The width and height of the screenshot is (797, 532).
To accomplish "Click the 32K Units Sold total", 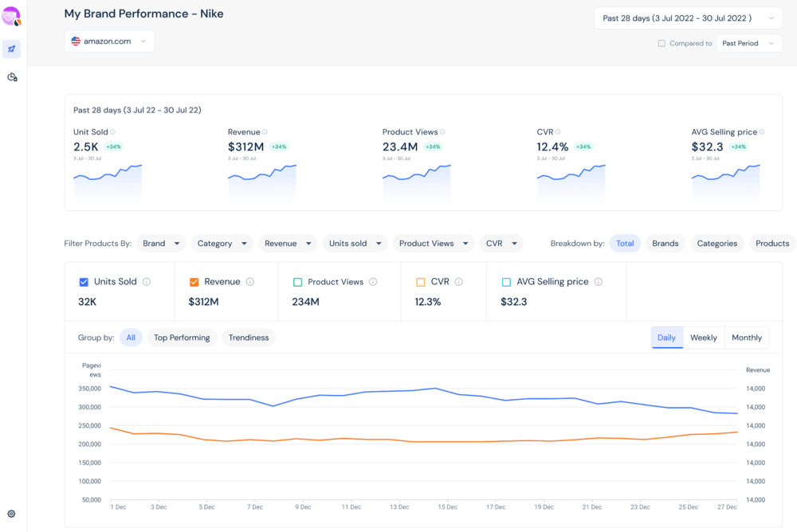I will pos(88,302).
